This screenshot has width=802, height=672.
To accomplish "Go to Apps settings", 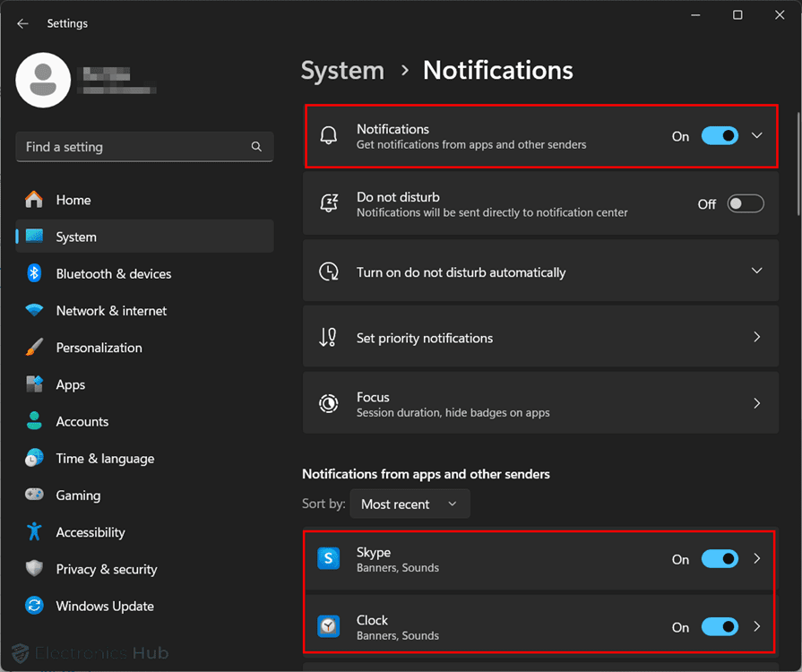I will tap(72, 384).
